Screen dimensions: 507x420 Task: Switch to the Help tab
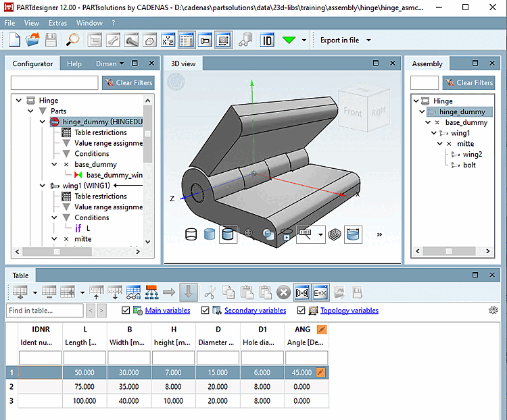[74, 64]
